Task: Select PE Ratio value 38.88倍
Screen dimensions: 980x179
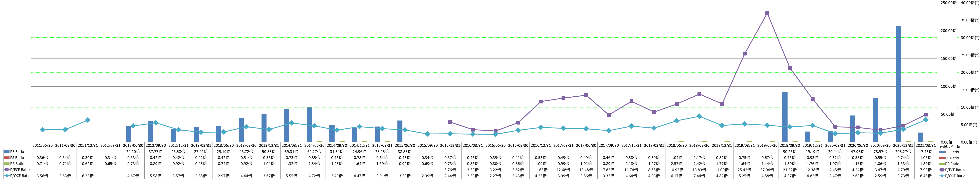Action: pos(405,152)
